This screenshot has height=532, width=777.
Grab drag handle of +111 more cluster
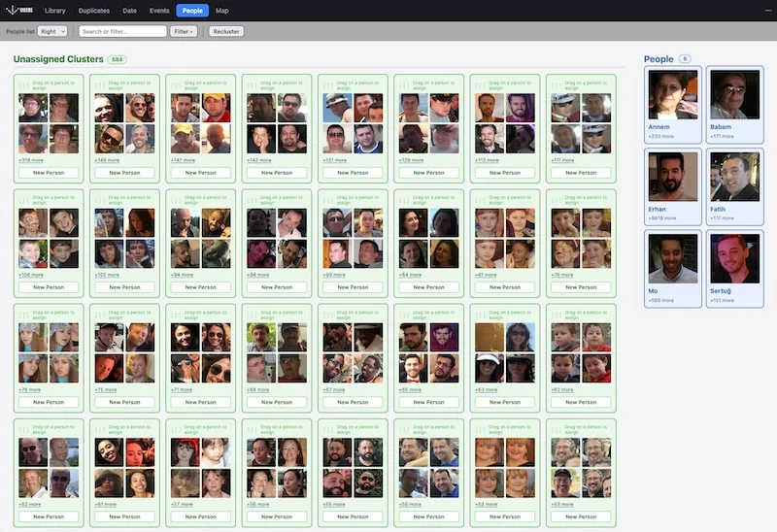click(x=556, y=85)
